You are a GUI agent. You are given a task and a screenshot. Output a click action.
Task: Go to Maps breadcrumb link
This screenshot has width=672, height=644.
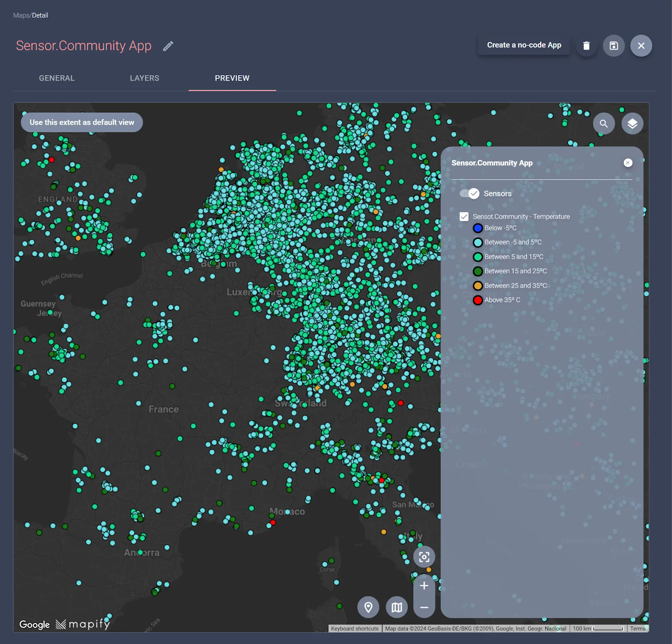pos(21,15)
